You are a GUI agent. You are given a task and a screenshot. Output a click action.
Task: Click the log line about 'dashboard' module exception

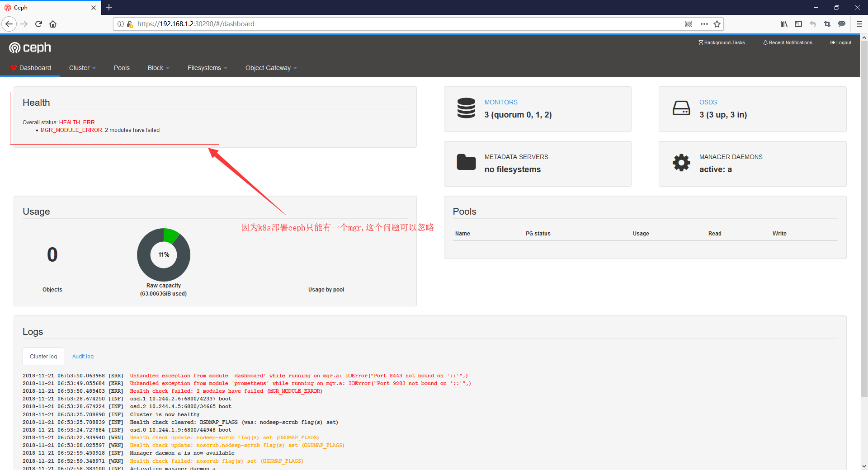245,376
